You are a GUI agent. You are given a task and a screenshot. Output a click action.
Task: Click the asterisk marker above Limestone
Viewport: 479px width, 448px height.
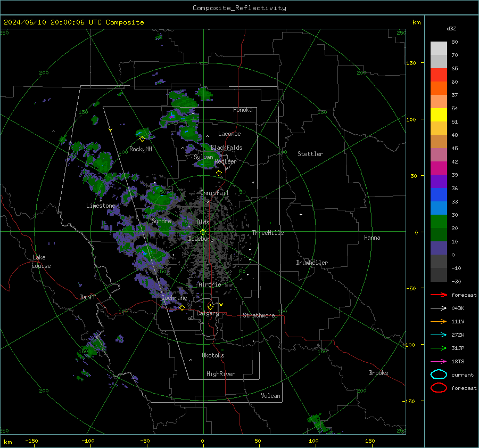101,201
